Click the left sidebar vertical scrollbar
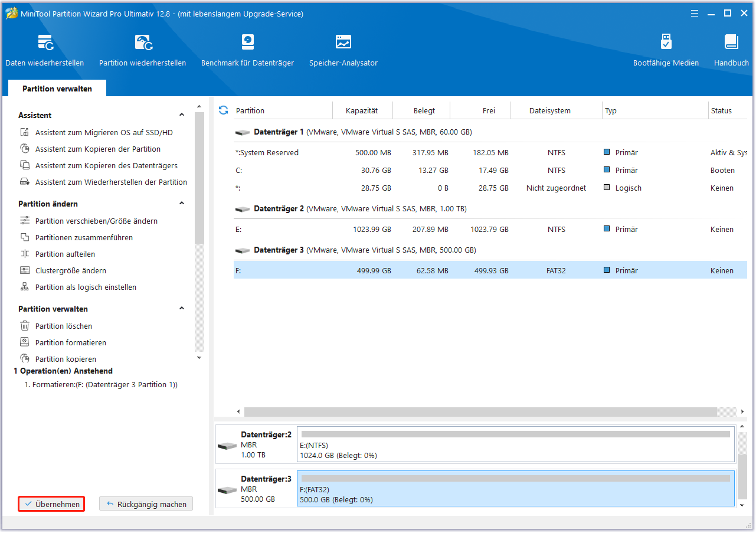This screenshot has width=756, height=533. [199, 177]
